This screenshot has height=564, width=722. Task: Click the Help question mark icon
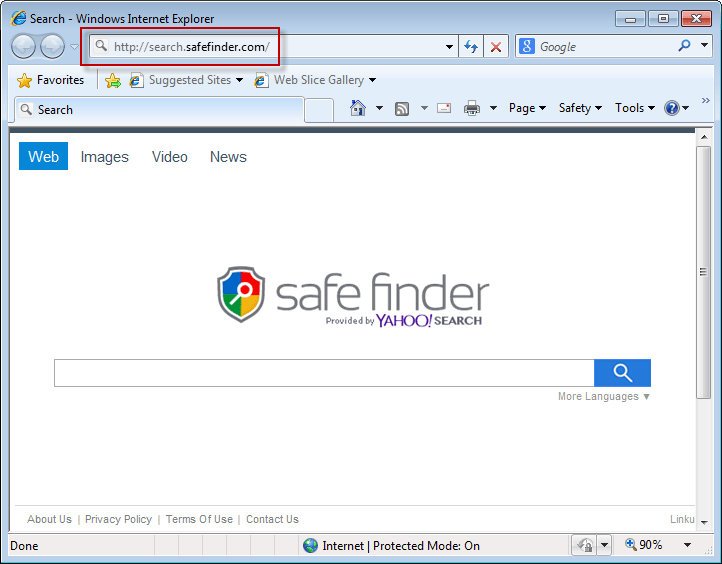pos(672,108)
